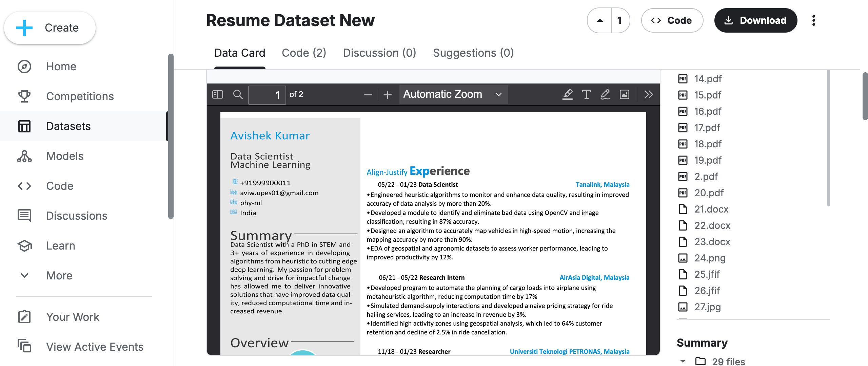Click Tanalink, Malaysia in the resume
The width and height of the screenshot is (868, 366).
603,184
